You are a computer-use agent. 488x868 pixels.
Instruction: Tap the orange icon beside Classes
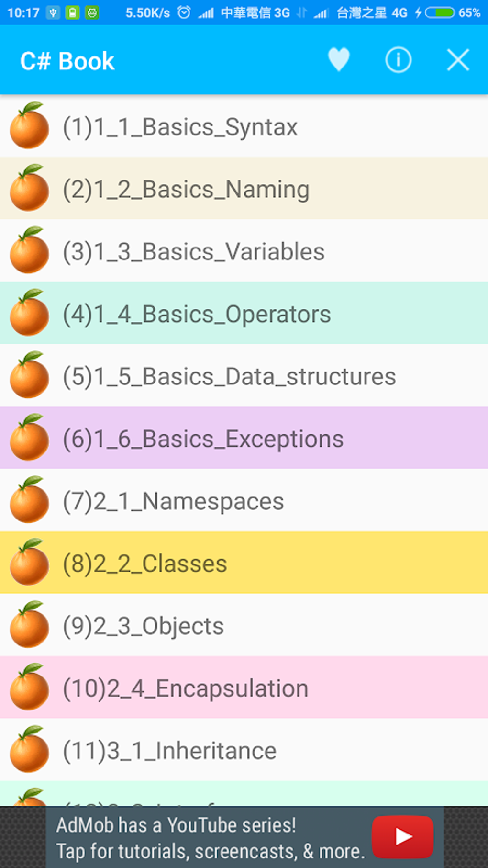coord(30,563)
